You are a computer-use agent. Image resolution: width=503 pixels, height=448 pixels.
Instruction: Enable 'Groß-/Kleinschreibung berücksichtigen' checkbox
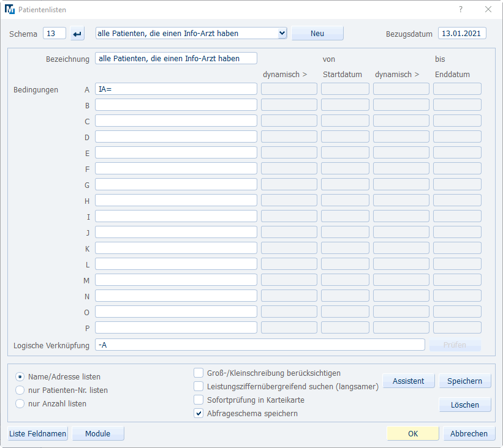coord(199,373)
